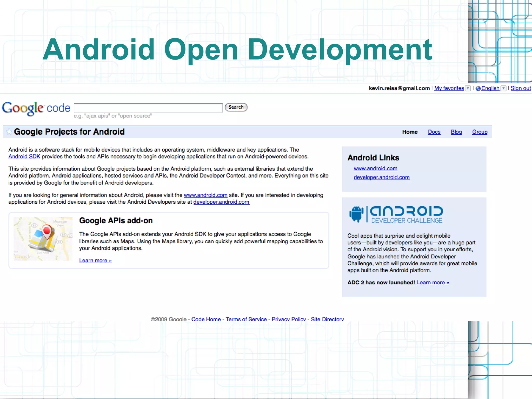
Task: Focus the Google code search field
Action: coord(148,108)
